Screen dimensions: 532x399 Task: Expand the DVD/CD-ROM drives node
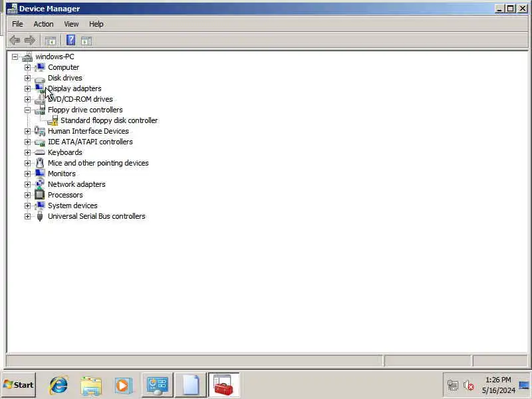(x=27, y=99)
